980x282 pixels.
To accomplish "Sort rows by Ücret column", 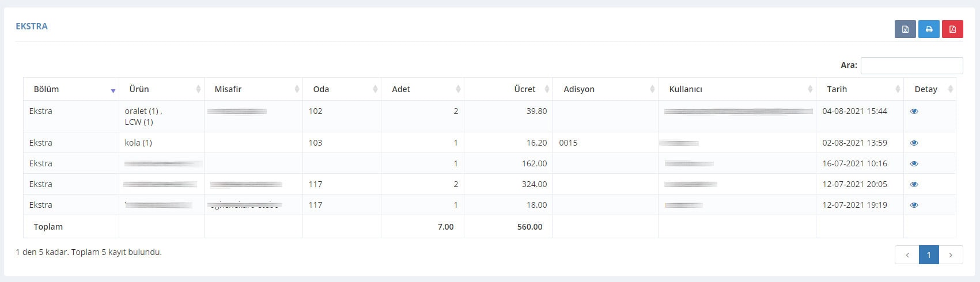I will [x=508, y=89].
